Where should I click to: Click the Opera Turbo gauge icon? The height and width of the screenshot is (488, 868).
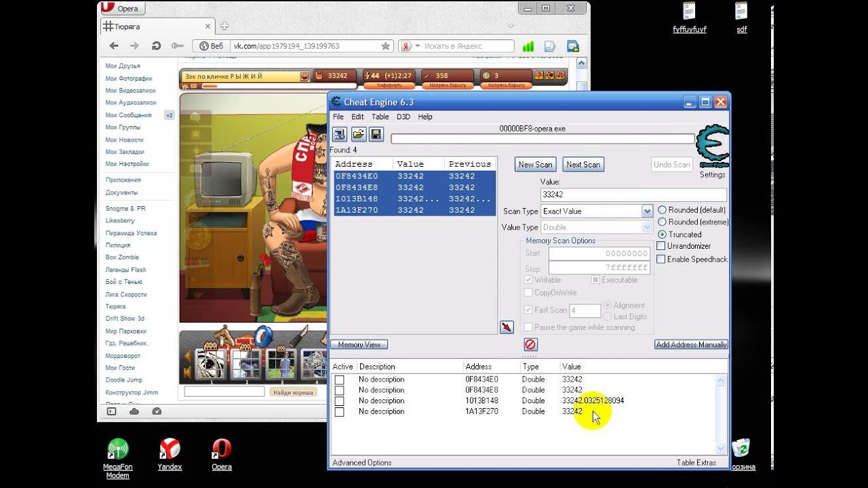tap(157, 411)
